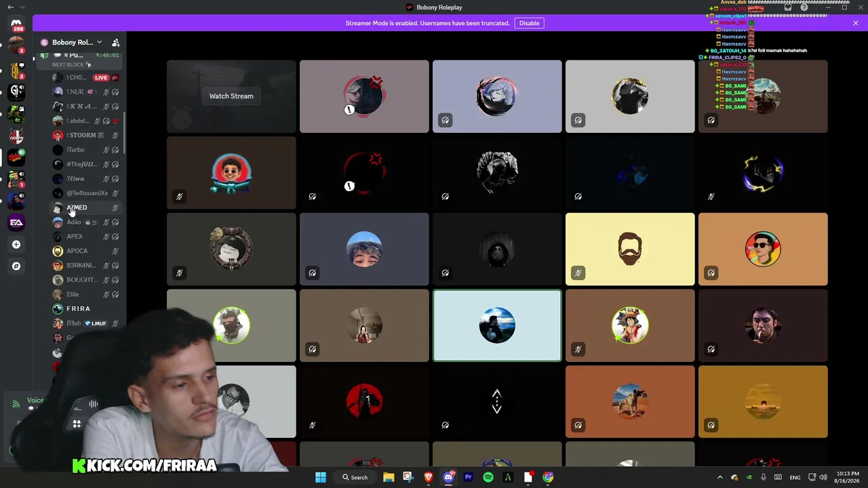Select voice user APEX
868x488 pixels.
tap(86, 237)
